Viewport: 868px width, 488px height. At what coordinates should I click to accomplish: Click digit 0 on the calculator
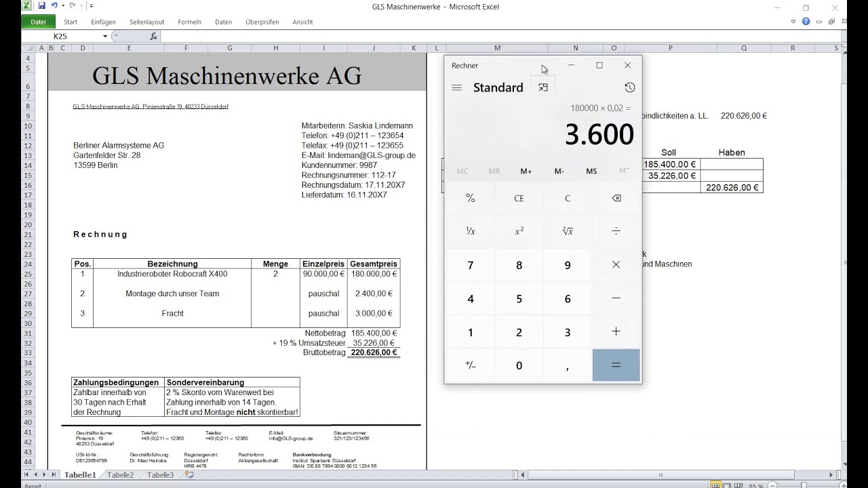click(x=519, y=365)
